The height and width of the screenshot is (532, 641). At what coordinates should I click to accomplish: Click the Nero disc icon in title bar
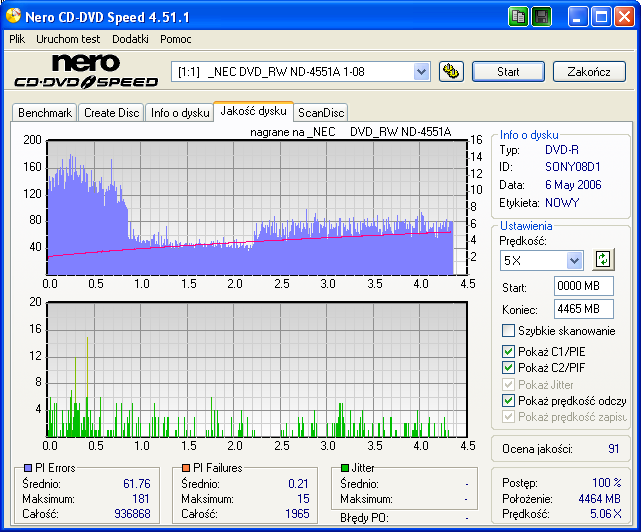pos(13,16)
